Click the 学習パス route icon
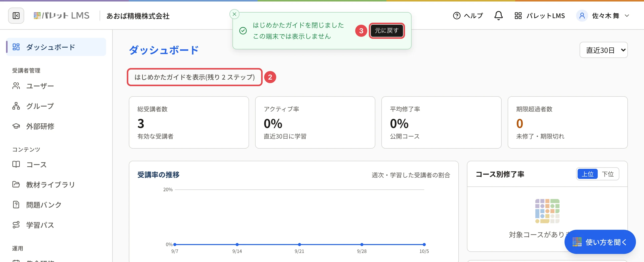 click(x=16, y=225)
